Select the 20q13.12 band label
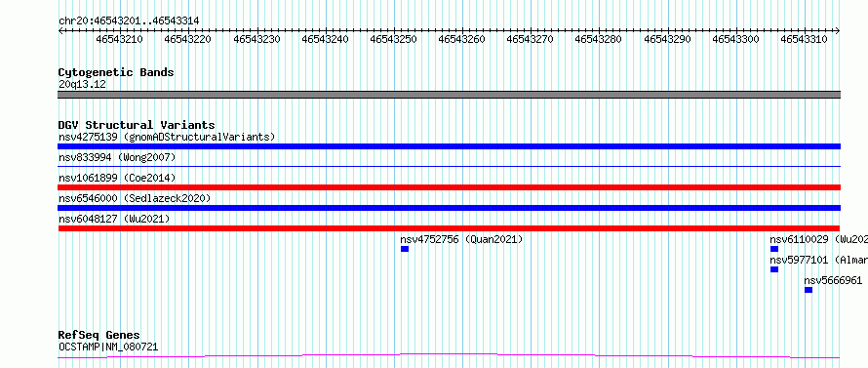The height and width of the screenshot is (368, 868). point(82,85)
